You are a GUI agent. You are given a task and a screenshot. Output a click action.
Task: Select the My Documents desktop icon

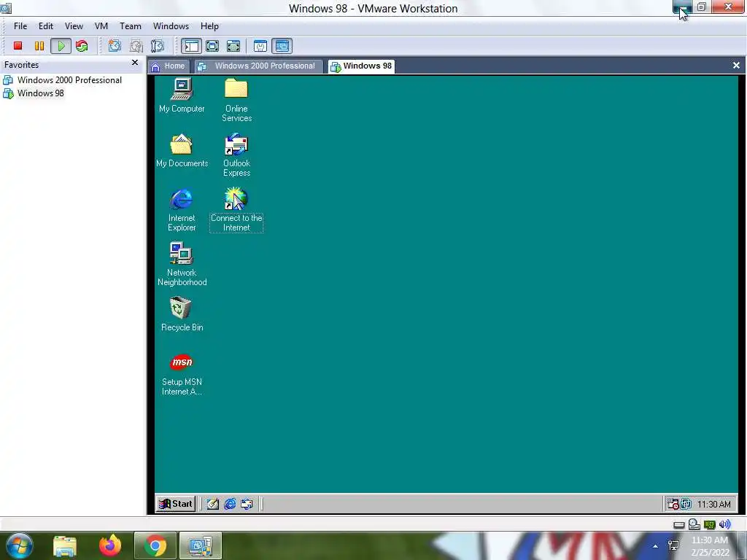pos(182,150)
